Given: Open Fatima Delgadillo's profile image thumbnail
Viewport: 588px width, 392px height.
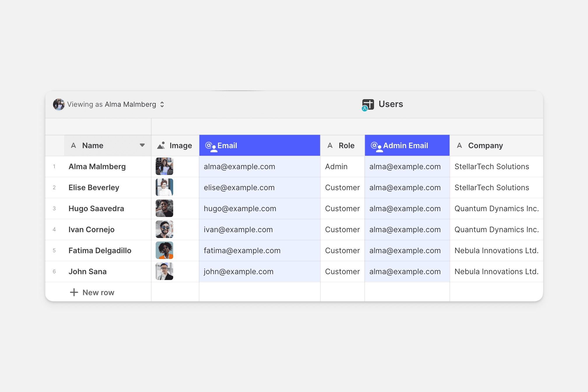Looking at the screenshot, I should coord(164,250).
